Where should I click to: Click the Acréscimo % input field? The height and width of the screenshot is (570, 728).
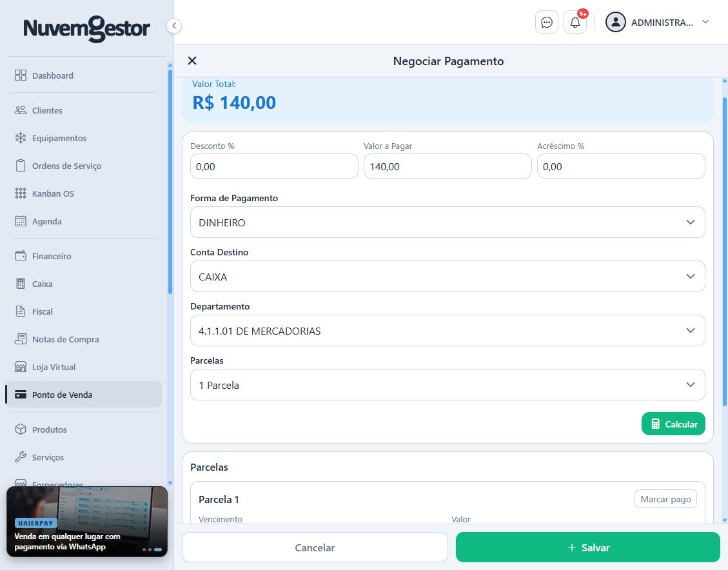pyautogui.click(x=621, y=166)
